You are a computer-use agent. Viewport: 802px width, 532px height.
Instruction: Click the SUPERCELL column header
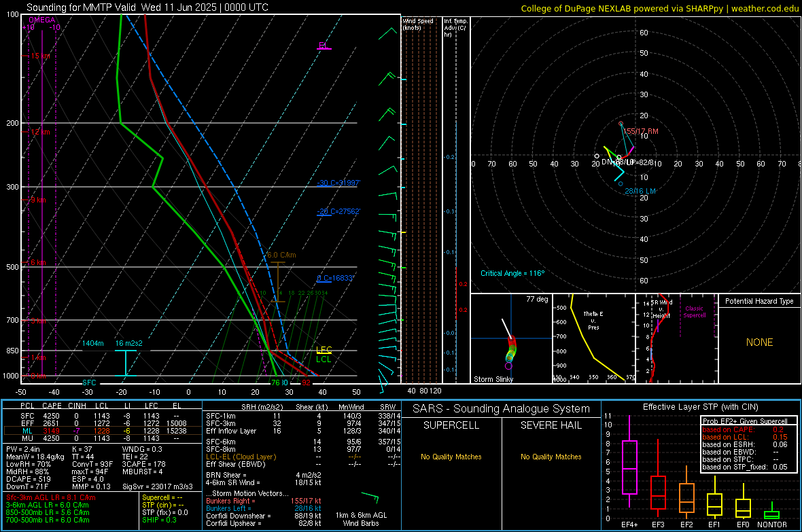point(451,425)
